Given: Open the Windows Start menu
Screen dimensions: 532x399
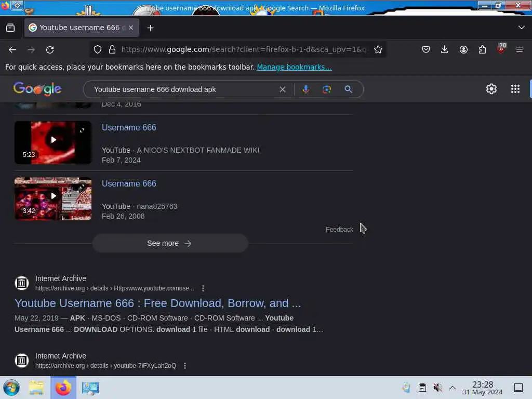Looking at the screenshot, I should point(11,388).
